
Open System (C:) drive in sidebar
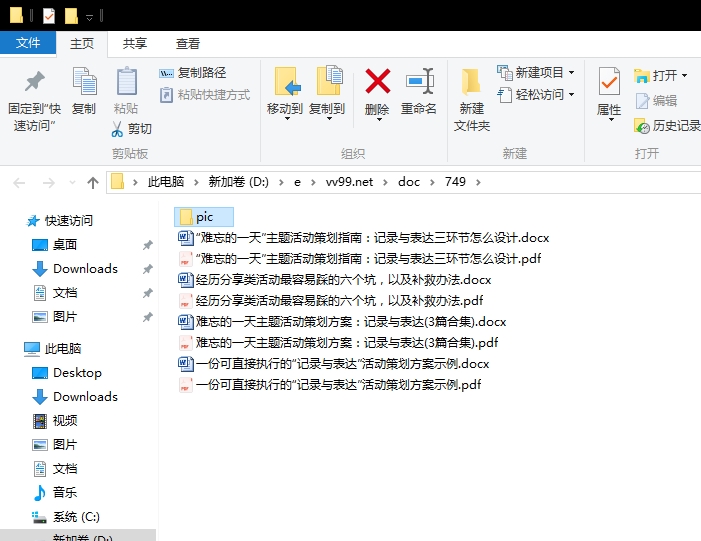pyautogui.click(x=66, y=517)
